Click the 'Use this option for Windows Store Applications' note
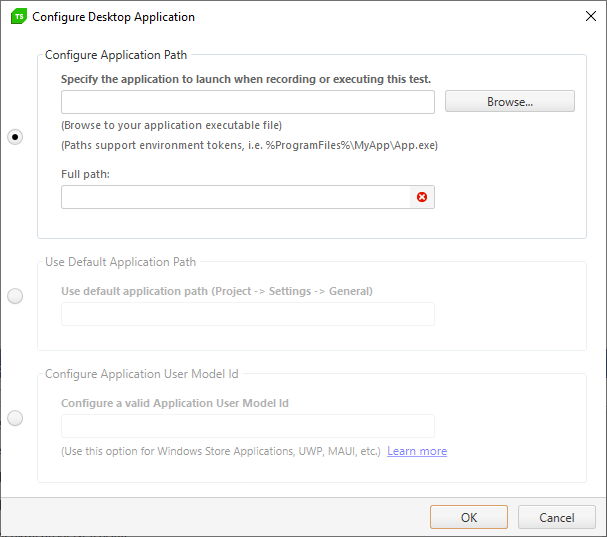 [x=221, y=451]
